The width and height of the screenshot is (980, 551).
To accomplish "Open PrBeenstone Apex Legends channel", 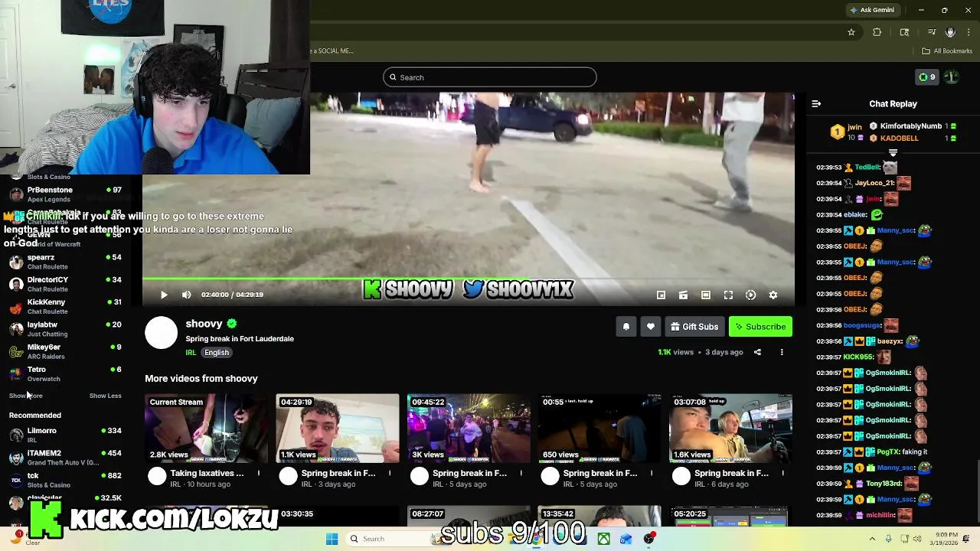I will click(65, 194).
